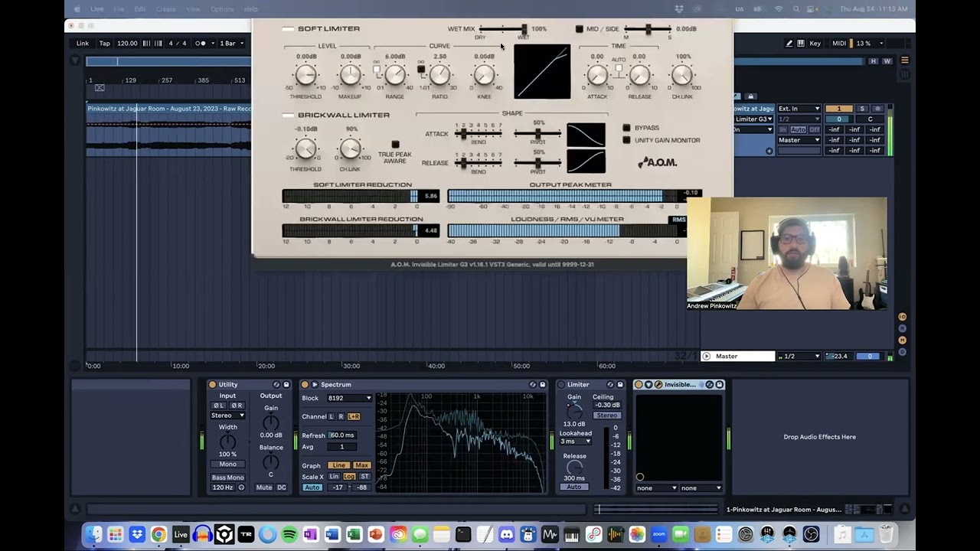Screen dimensions: 980x551
Task: Click the Spectrum device play triangle icon
Action: [315, 385]
